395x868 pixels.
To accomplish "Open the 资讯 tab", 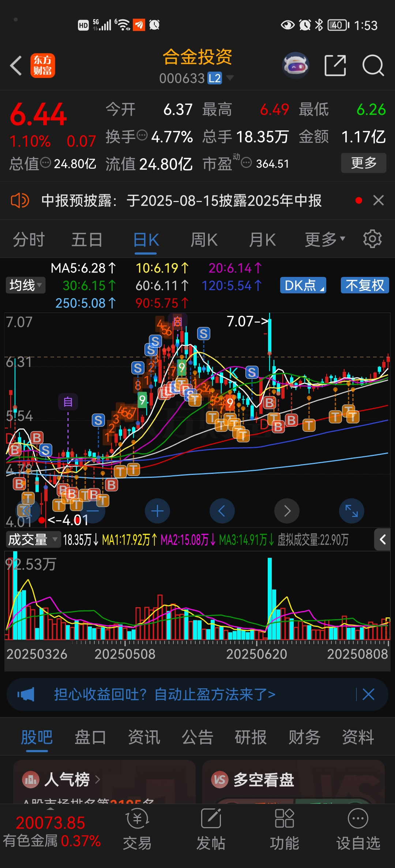I will [x=144, y=737].
